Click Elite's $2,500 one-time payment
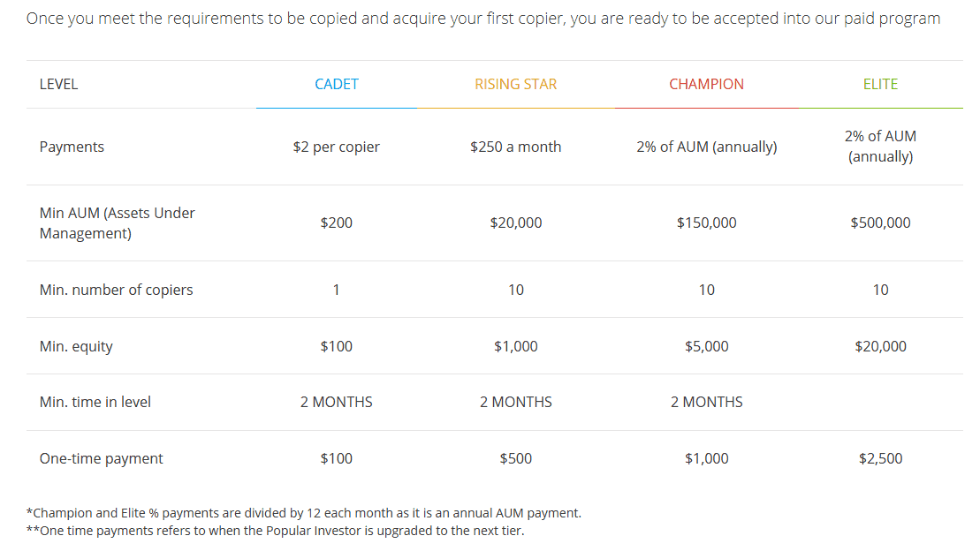Image resolution: width=980 pixels, height=551 pixels. click(x=880, y=458)
